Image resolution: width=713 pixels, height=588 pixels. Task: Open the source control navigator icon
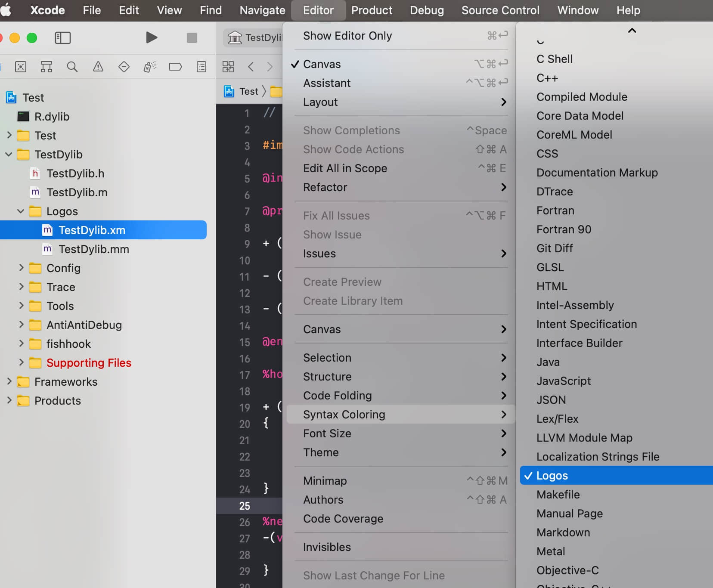point(21,67)
